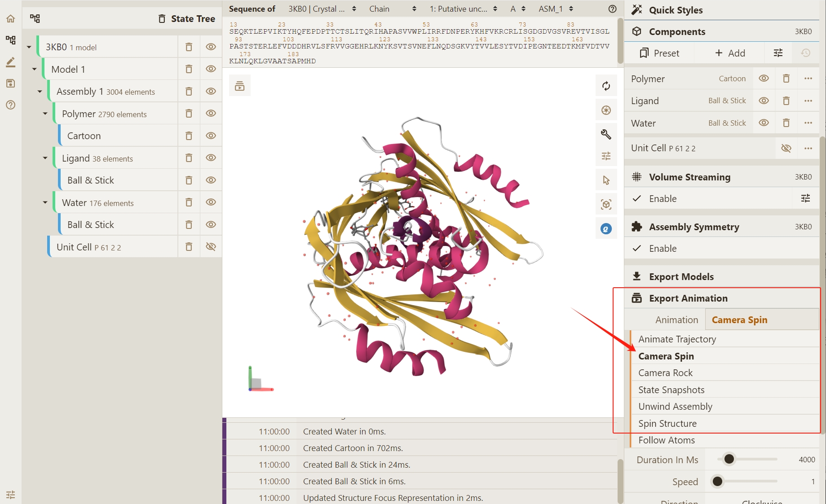Click the Home icon in left sidebar

pyautogui.click(x=11, y=19)
